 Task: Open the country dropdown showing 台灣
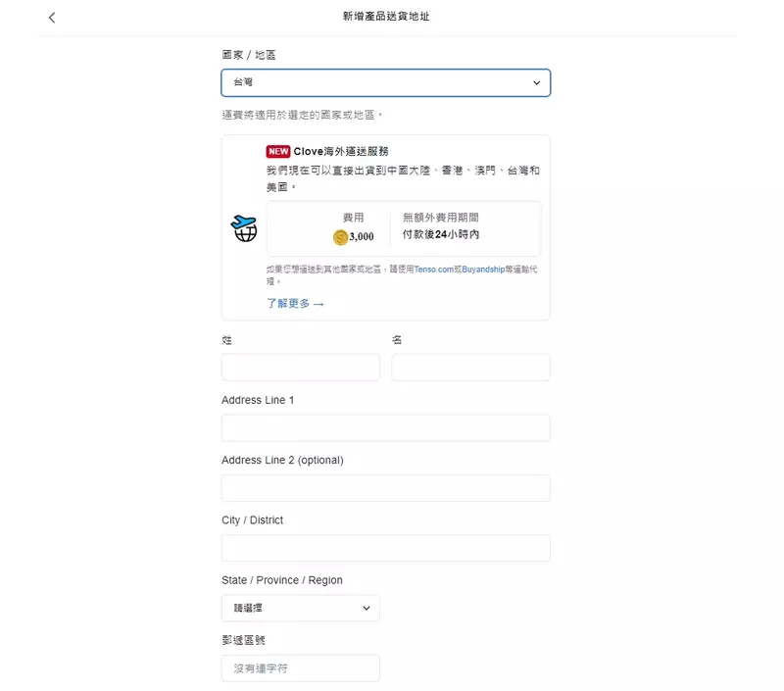(385, 83)
